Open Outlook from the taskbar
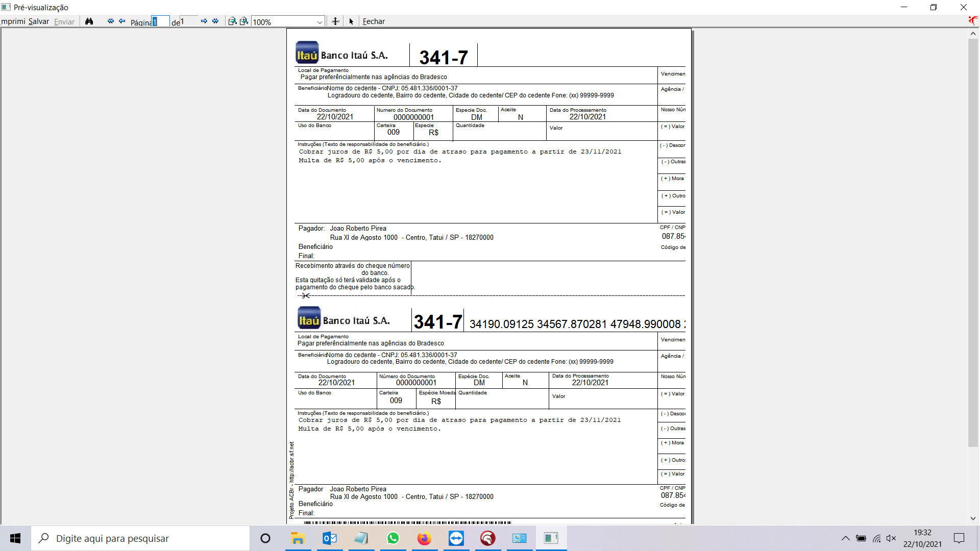Image resolution: width=980 pixels, height=551 pixels. click(330, 538)
